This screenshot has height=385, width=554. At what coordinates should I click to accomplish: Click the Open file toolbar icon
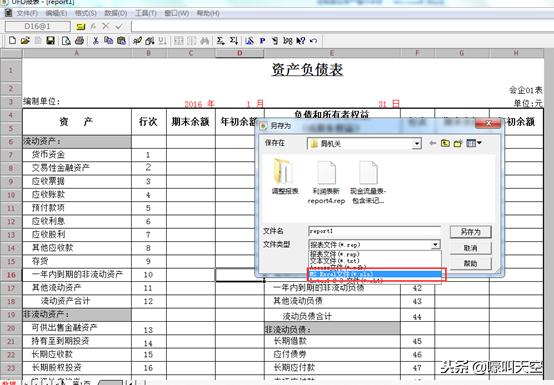coord(25,40)
